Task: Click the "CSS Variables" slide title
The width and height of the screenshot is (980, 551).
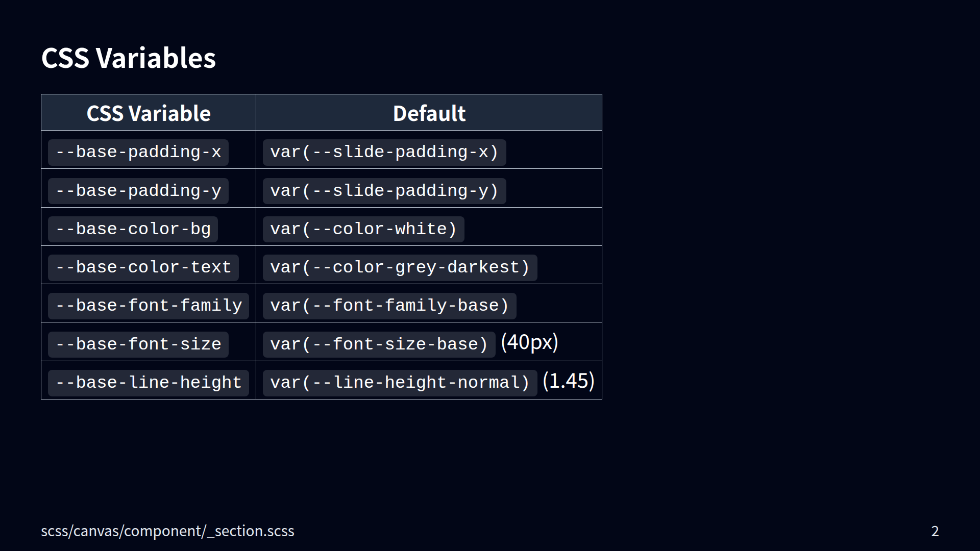Action: [128, 58]
